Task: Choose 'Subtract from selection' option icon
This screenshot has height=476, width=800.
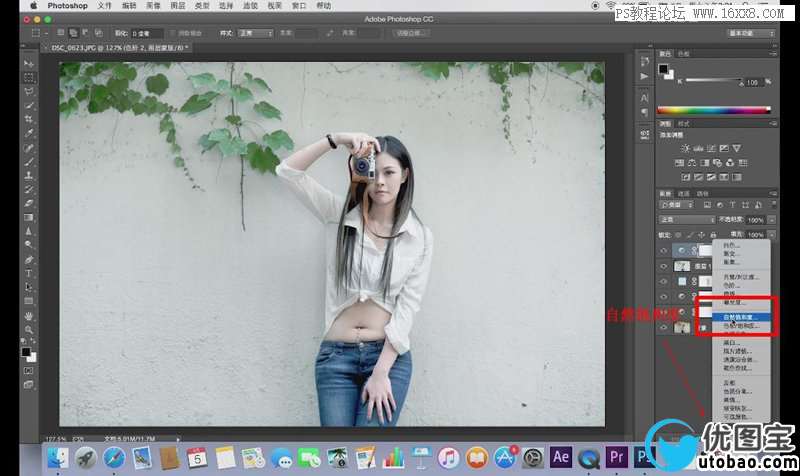Action: pyautogui.click(x=85, y=33)
